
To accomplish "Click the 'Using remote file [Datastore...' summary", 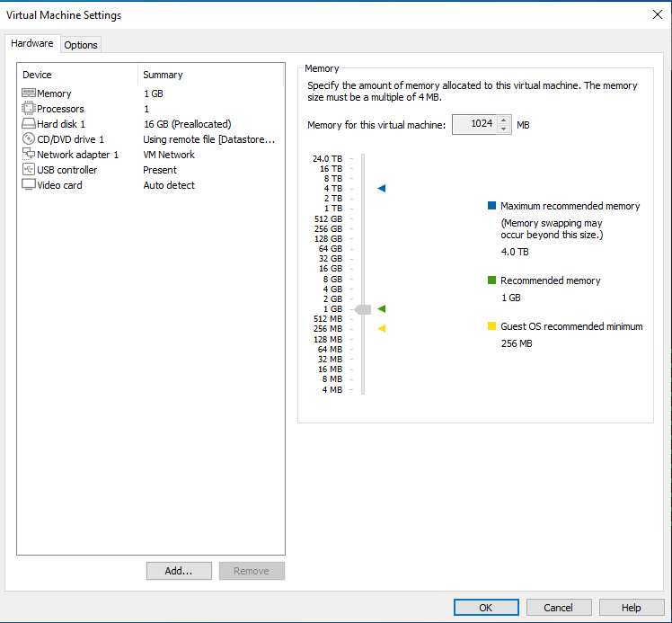I will point(208,139).
